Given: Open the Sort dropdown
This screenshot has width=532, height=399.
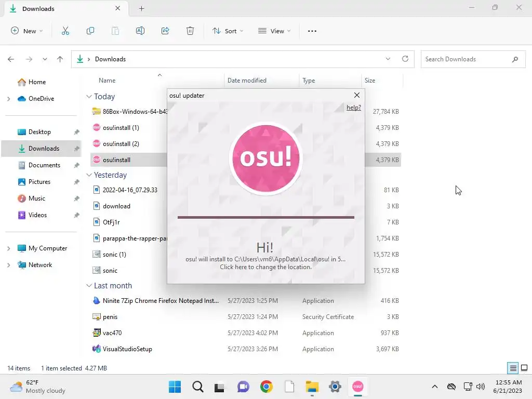Looking at the screenshot, I should coord(228,31).
